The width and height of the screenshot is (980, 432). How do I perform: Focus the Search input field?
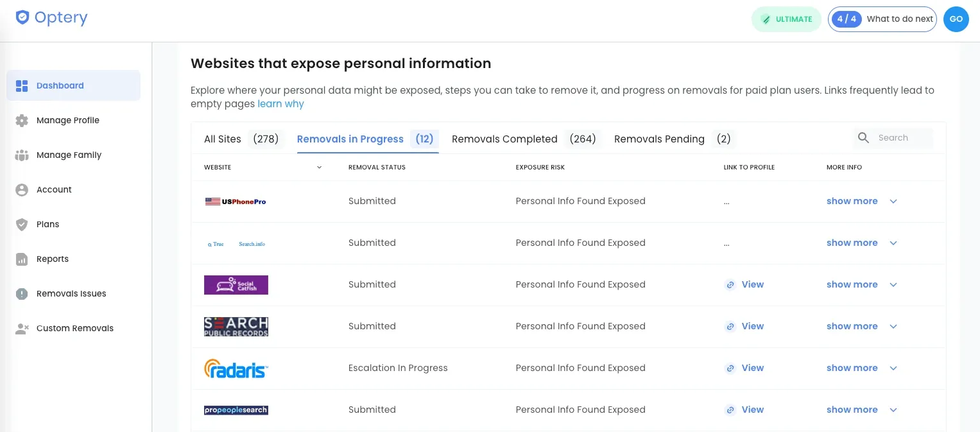(x=904, y=137)
